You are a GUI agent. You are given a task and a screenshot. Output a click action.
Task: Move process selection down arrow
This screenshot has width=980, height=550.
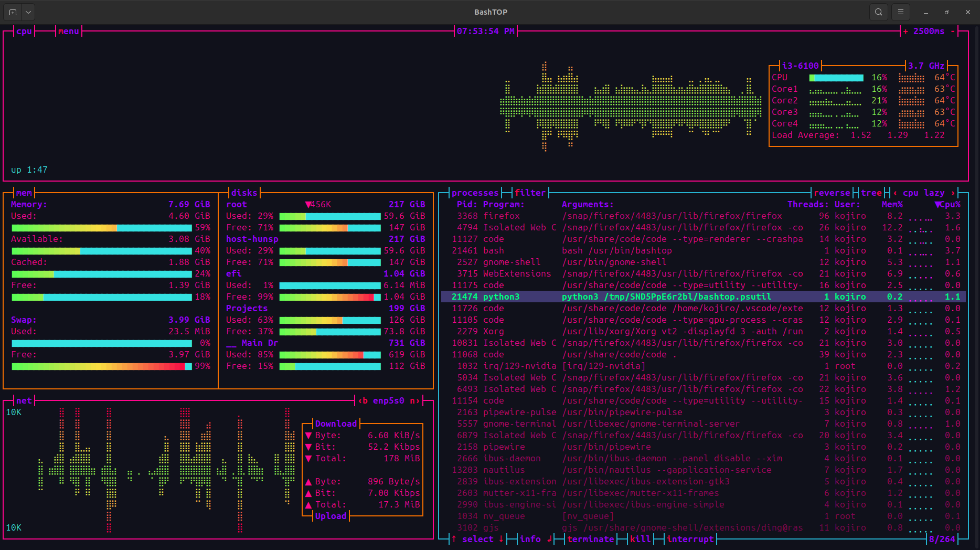(501, 540)
